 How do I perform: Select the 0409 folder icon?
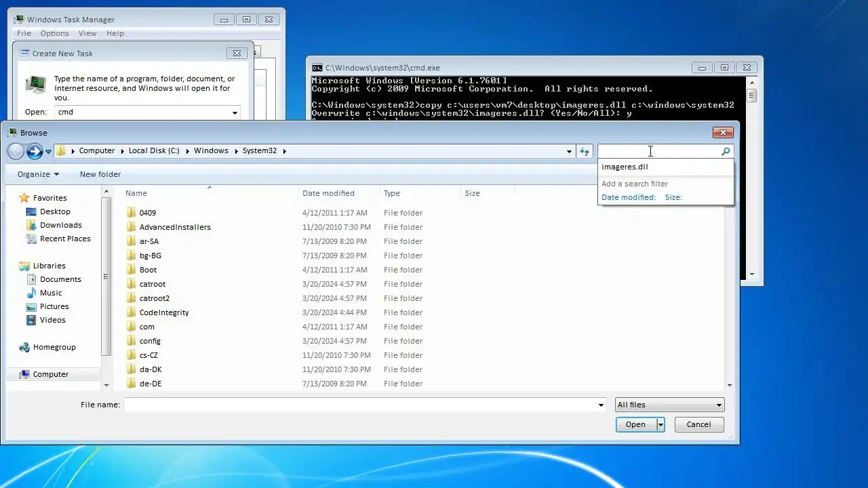pos(132,213)
